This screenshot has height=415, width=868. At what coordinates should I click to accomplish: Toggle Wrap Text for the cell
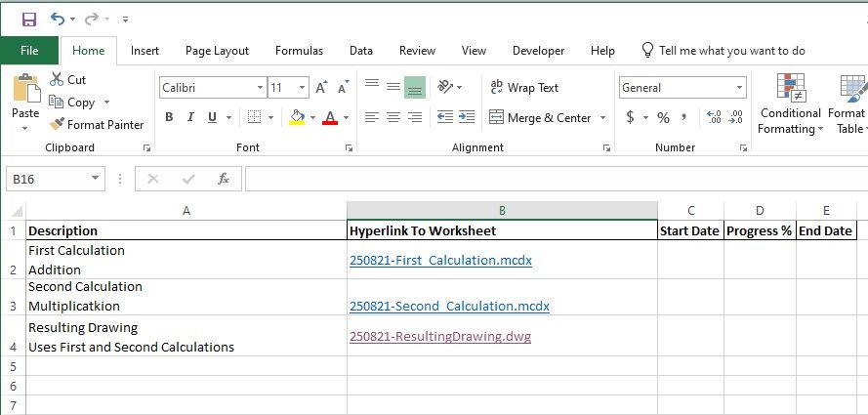(524, 88)
